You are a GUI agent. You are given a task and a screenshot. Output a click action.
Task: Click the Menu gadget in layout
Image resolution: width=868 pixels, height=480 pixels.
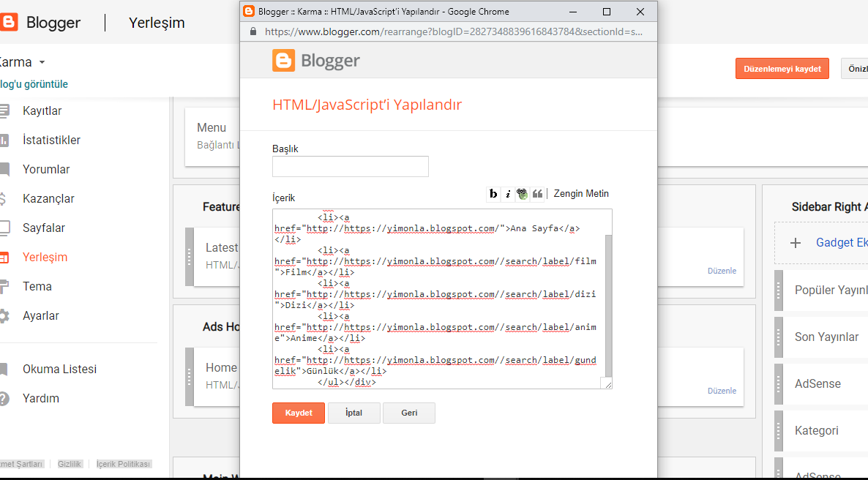click(213, 136)
